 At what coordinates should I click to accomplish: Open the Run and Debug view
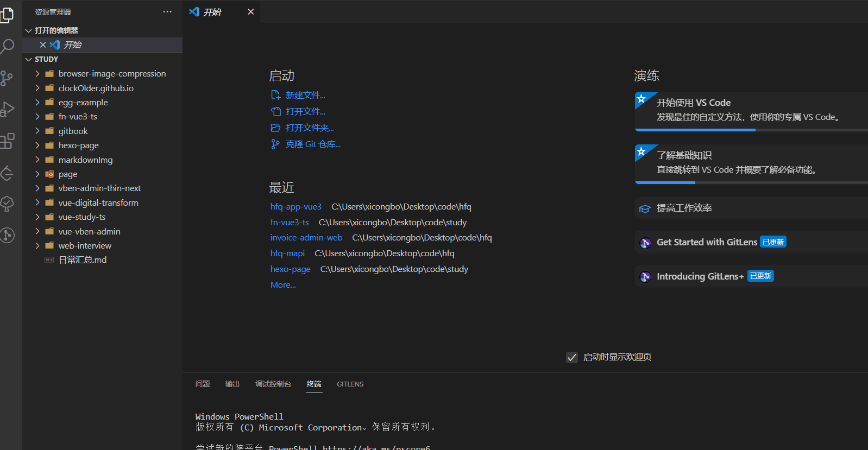[x=7, y=110]
